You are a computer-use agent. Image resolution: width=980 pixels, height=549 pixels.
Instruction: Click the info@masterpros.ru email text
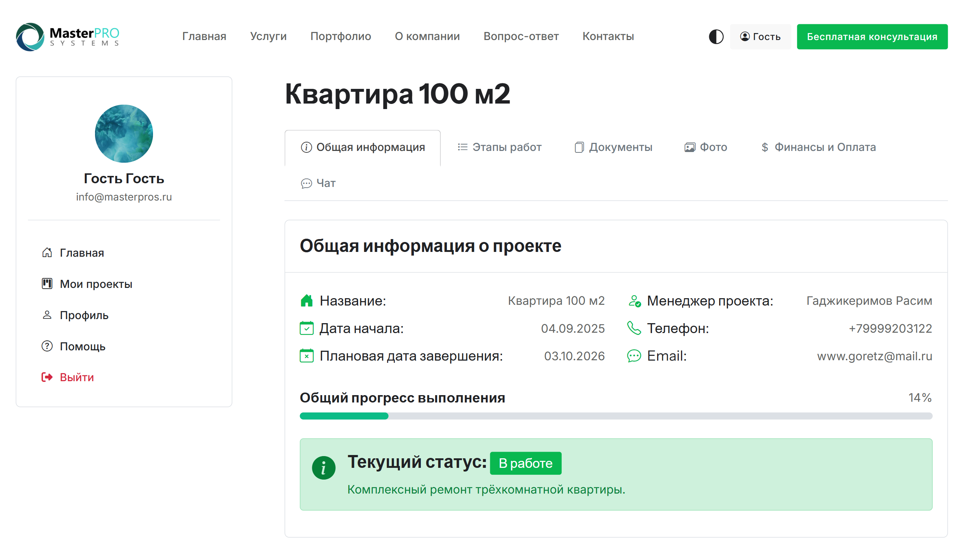(124, 197)
